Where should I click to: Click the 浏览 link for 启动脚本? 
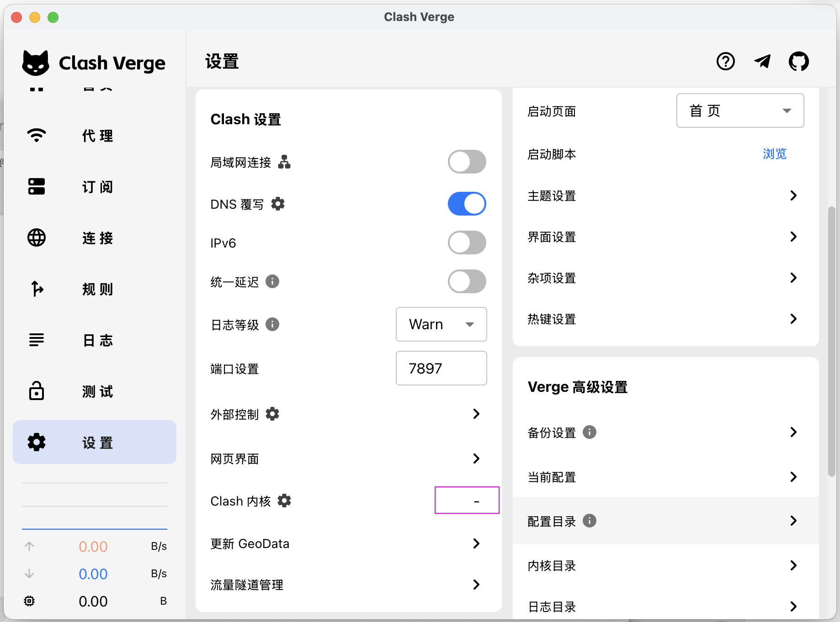[775, 154]
